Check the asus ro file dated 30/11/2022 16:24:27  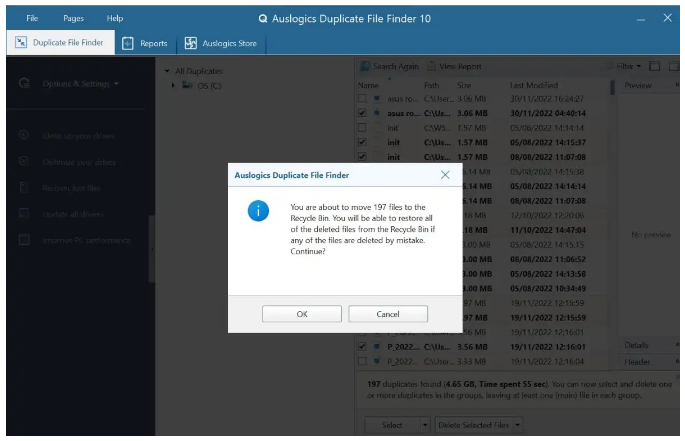[x=362, y=99]
